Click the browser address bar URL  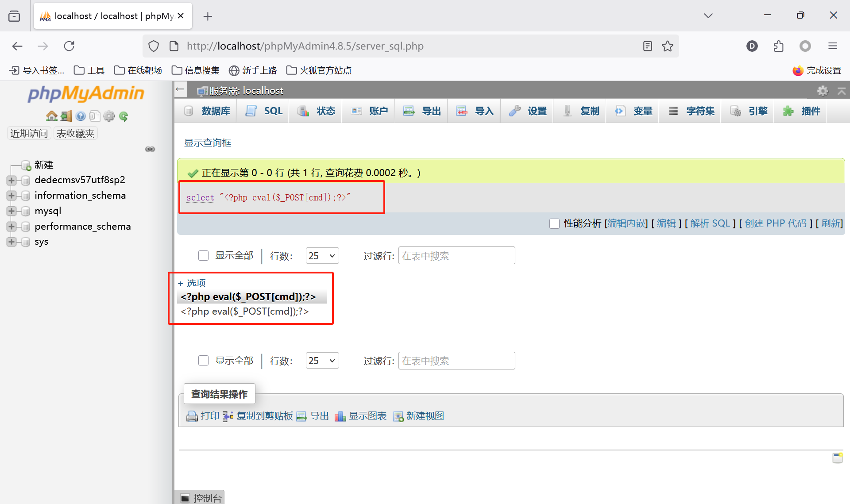point(305,46)
